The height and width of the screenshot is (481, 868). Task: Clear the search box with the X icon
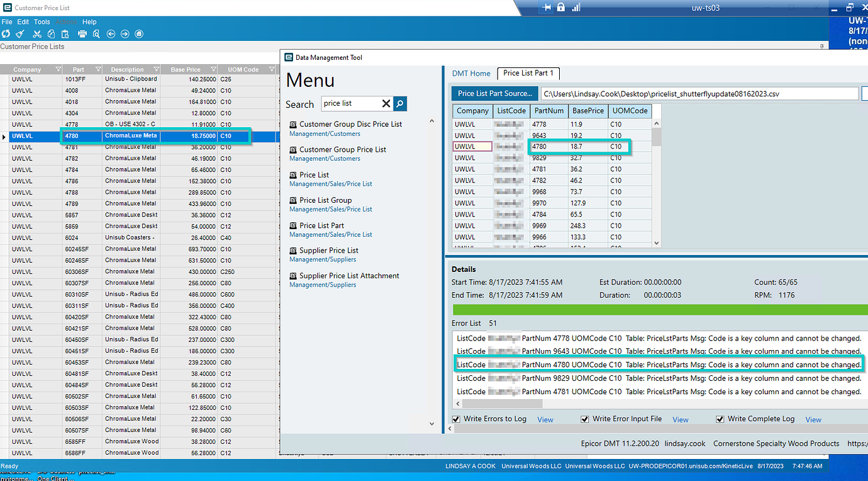coord(386,103)
